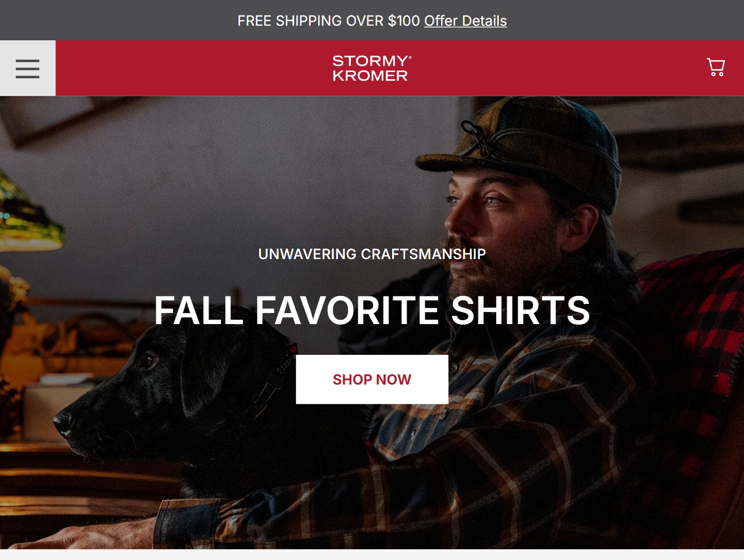
Task: Open the shopping cart
Action: tap(716, 67)
